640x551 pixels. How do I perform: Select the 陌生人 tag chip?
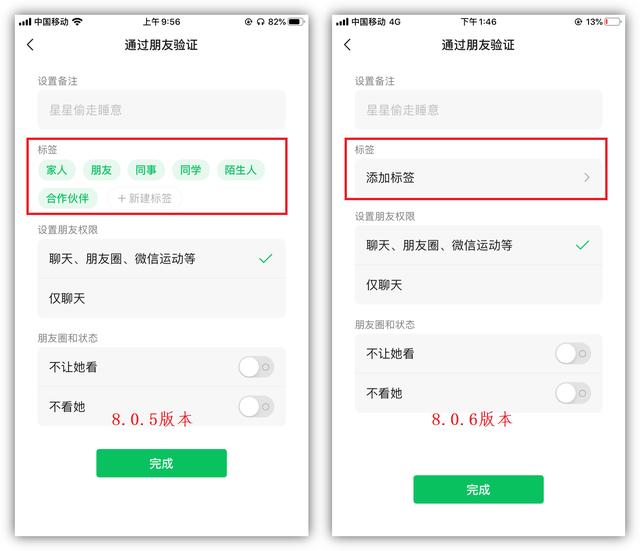coord(240,170)
